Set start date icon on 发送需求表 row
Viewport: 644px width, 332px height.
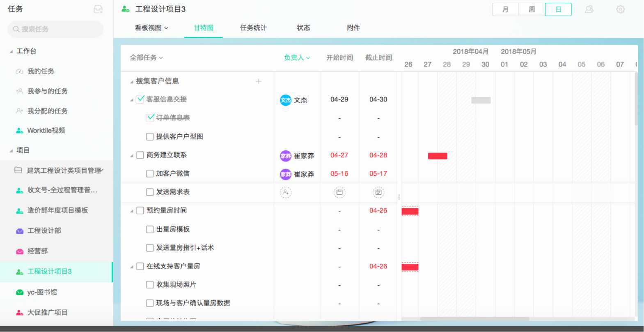[x=339, y=192]
